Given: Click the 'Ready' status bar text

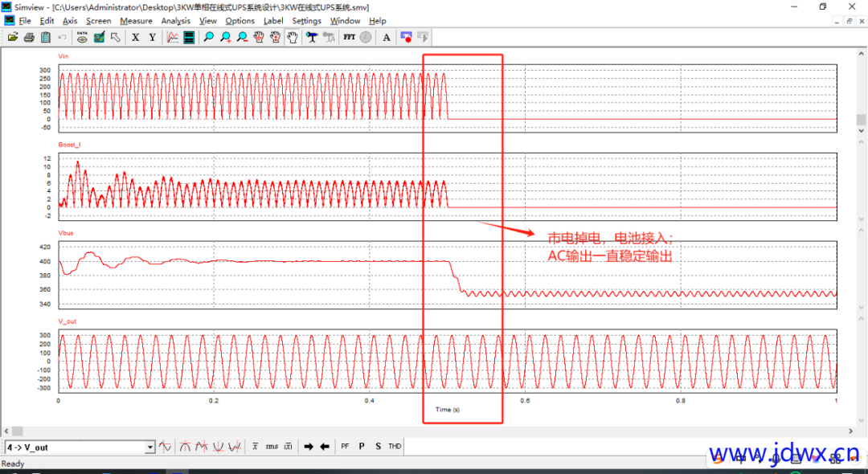Looking at the screenshot, I should (14, 464).
